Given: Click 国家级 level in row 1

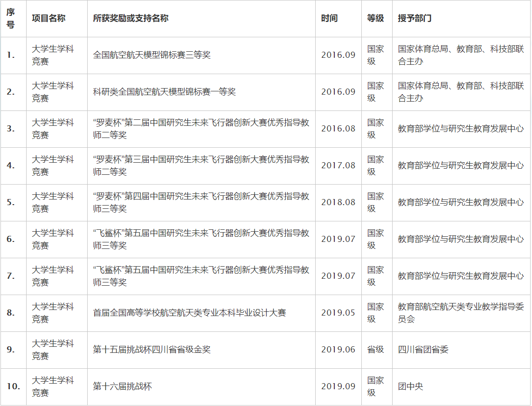Looking at the screenshot, I should [x=377, y=55].
